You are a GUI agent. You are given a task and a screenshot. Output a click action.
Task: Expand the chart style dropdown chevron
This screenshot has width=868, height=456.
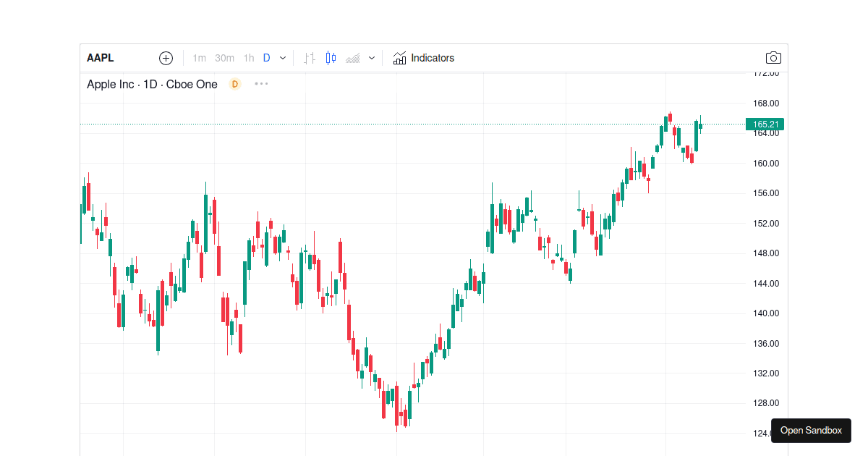[x=371, y=58]
